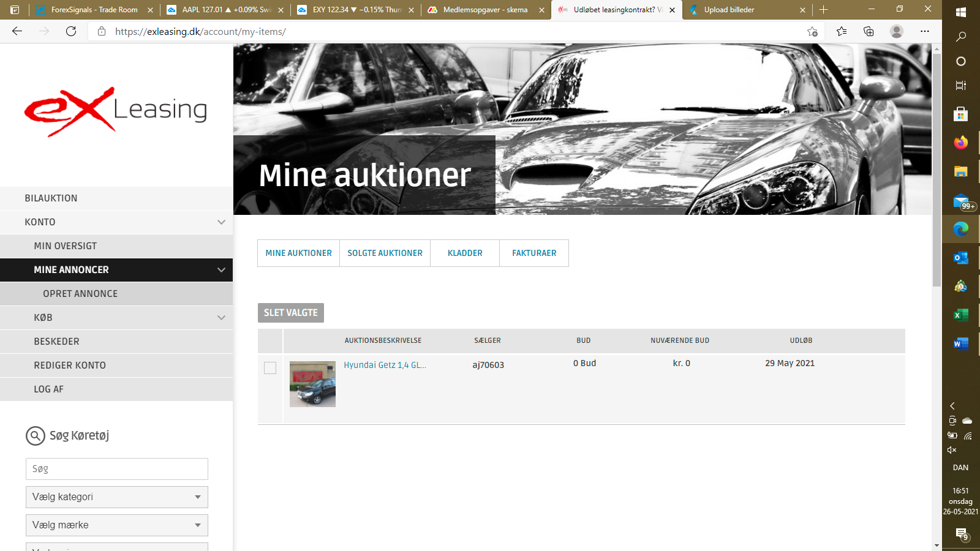980x551 pixels.
Task: Open browser settings ellipsis menu
Action: pyautogui.click(x=924, y=31)
